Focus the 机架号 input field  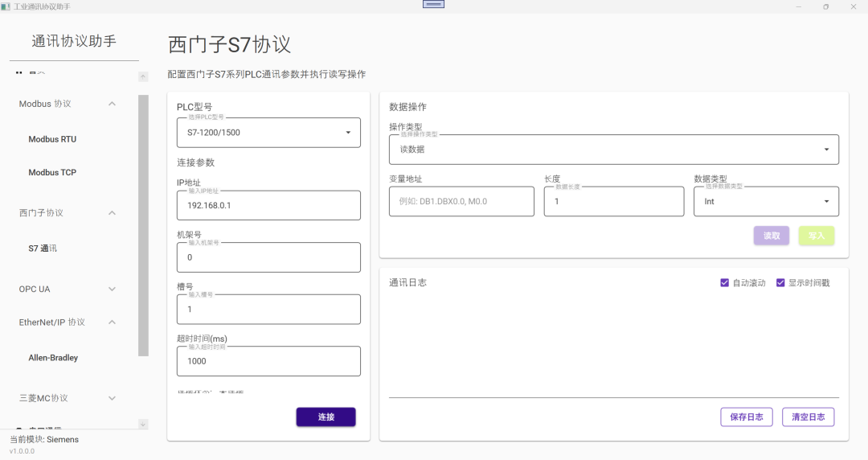click(x=268, y=257)
